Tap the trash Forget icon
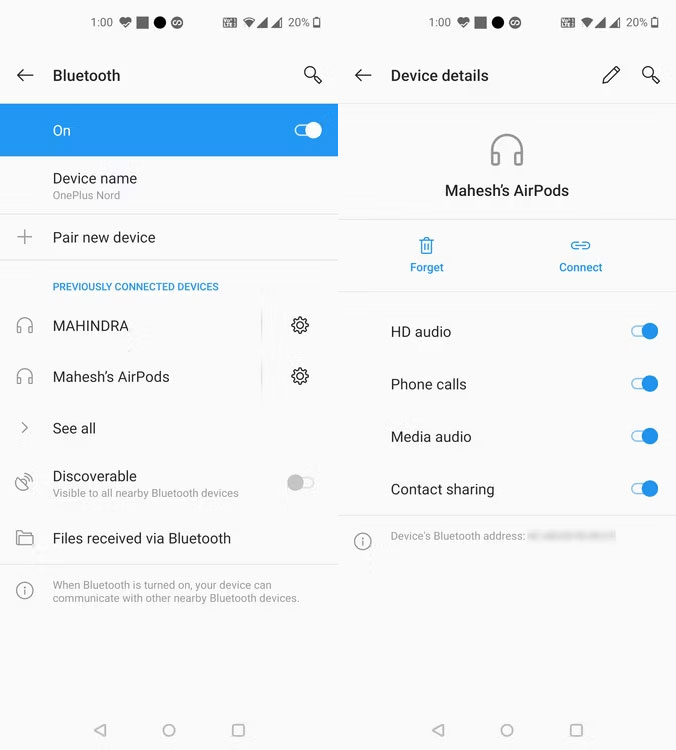The height and width of the screenshot is (750, 676). (x=427, y=246)
